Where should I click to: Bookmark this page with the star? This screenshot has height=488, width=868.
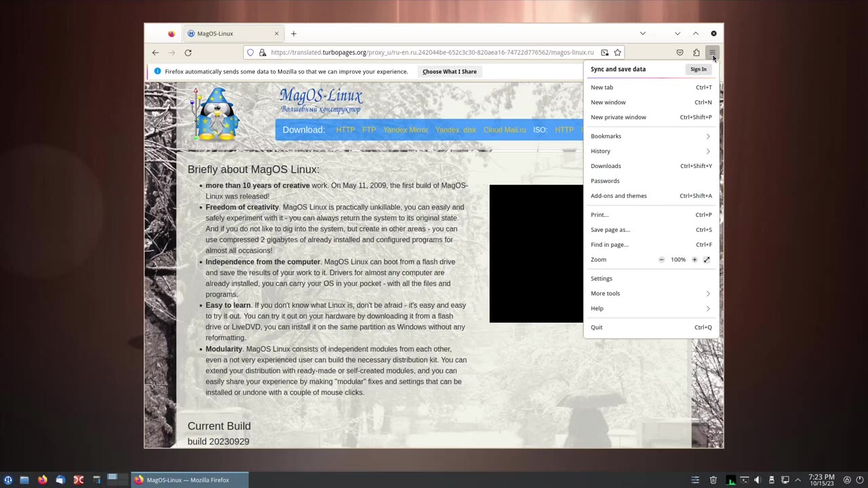point(617,53)
